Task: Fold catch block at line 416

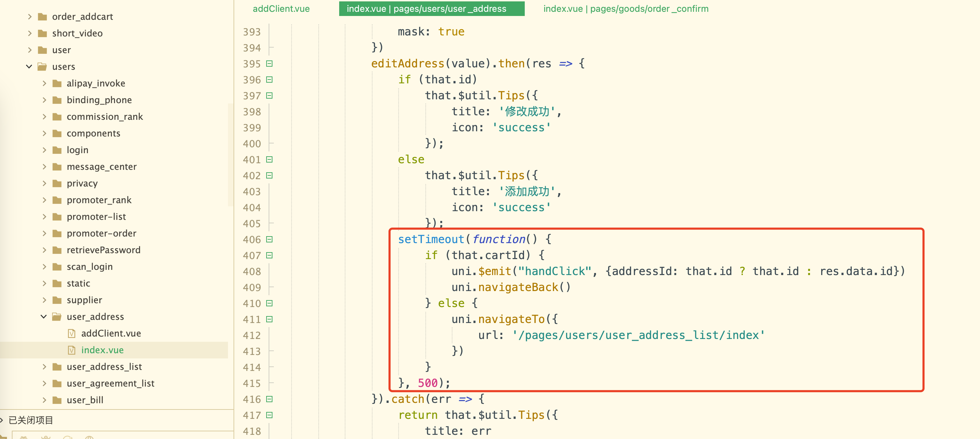Action: pos(269,399)
